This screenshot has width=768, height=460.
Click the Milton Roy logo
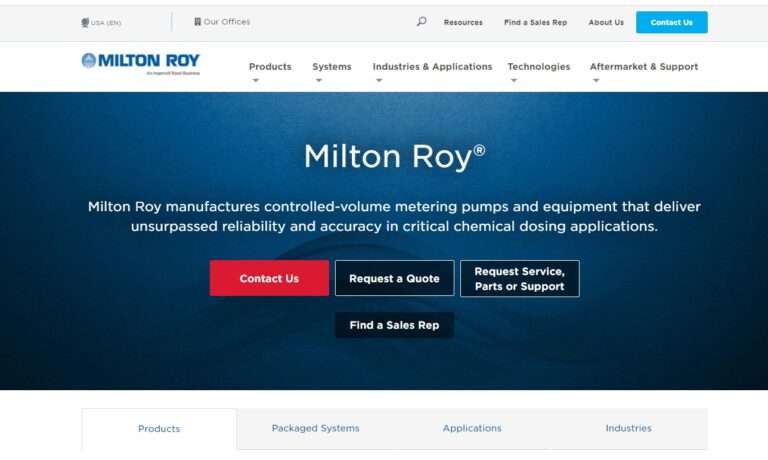[x=141, y=62]
